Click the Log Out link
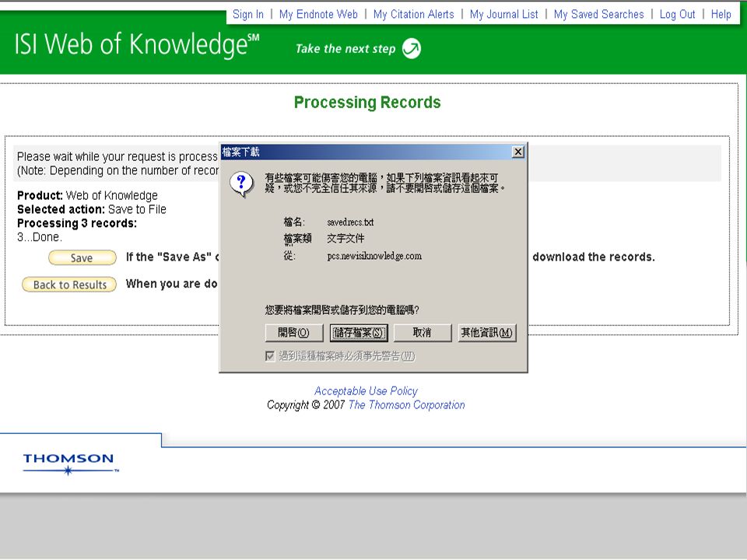This screenshot has height=560, width=747. click(677, 14)
